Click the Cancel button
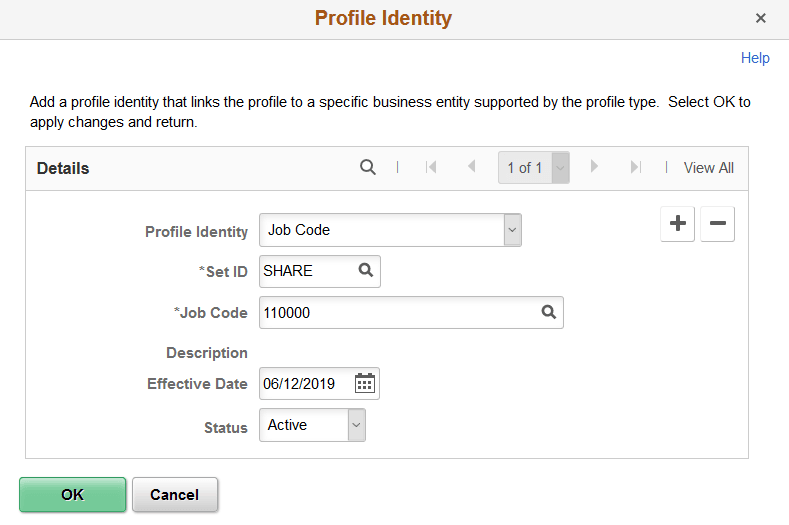The height and width of the screenshot is (525, 789). tap(175, 494)
